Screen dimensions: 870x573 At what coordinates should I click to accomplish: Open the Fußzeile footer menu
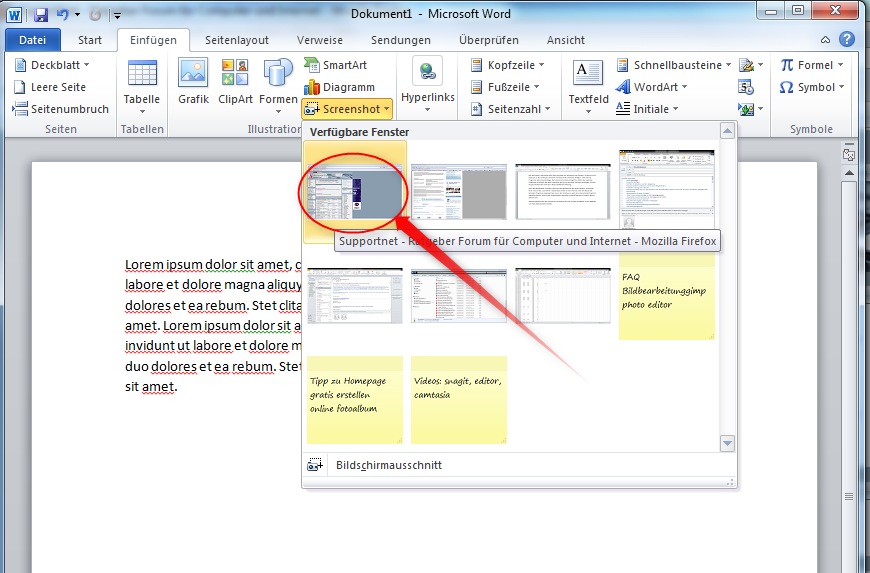[x=505, y=87]
